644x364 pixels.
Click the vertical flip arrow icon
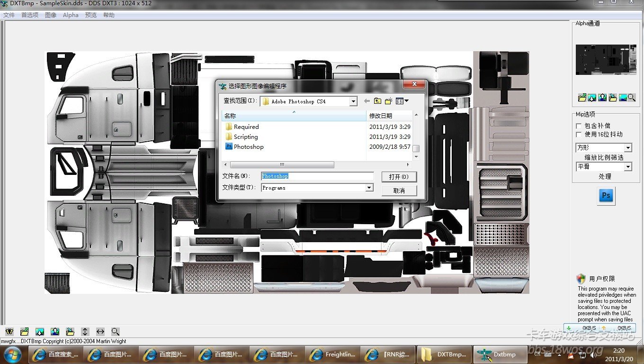pyautogui.click(x=85, y=332)
